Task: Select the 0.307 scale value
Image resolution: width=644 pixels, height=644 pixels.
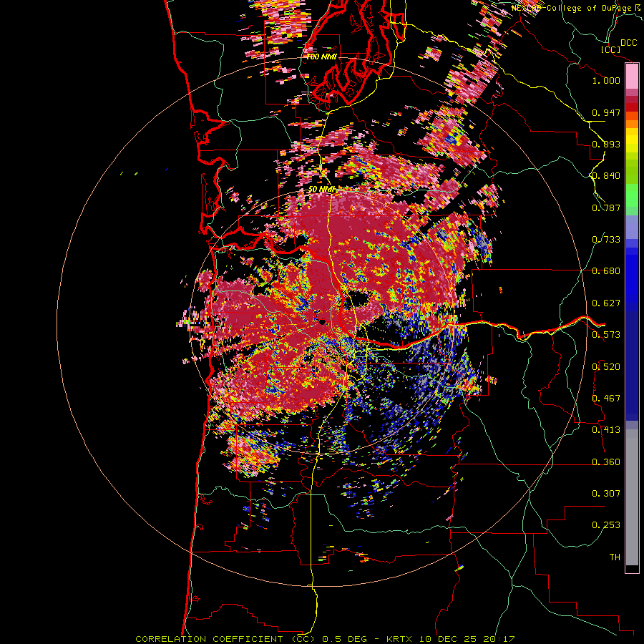Action: click(606, 494)
